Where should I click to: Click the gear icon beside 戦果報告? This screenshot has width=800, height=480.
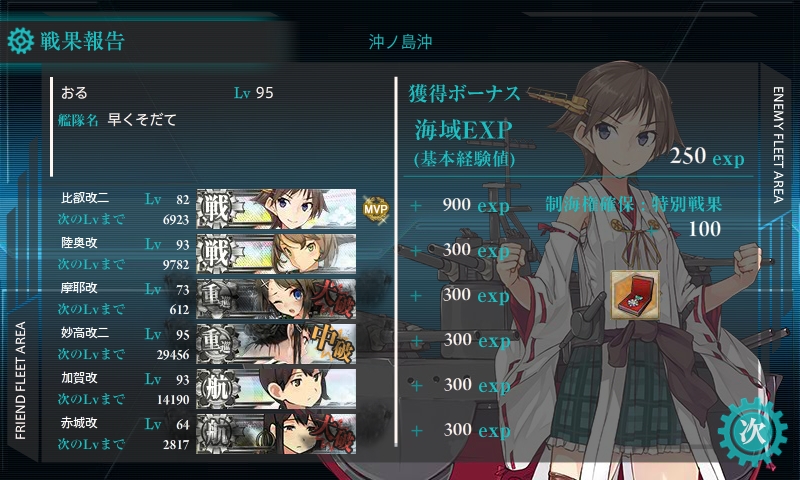21,41
